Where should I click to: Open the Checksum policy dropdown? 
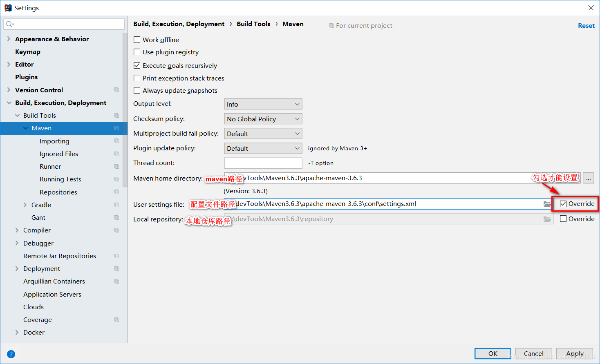pos(263,119)
